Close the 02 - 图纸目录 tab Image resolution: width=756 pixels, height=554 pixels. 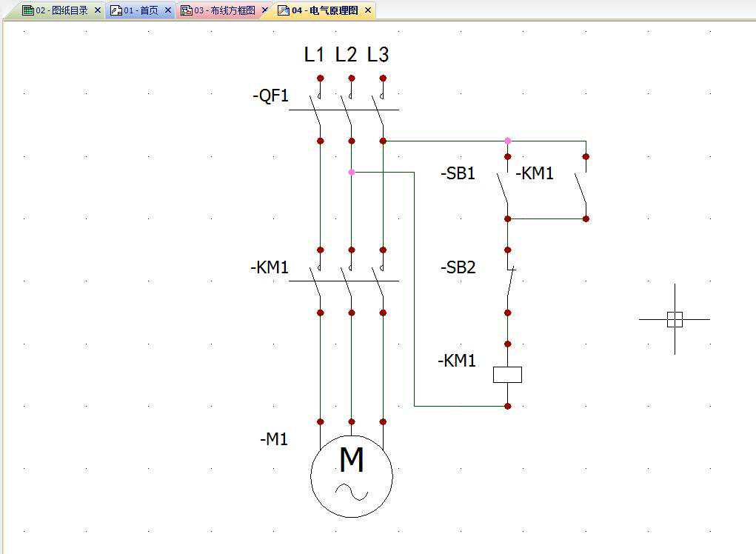pyautogui.click(x=98, y=10)
